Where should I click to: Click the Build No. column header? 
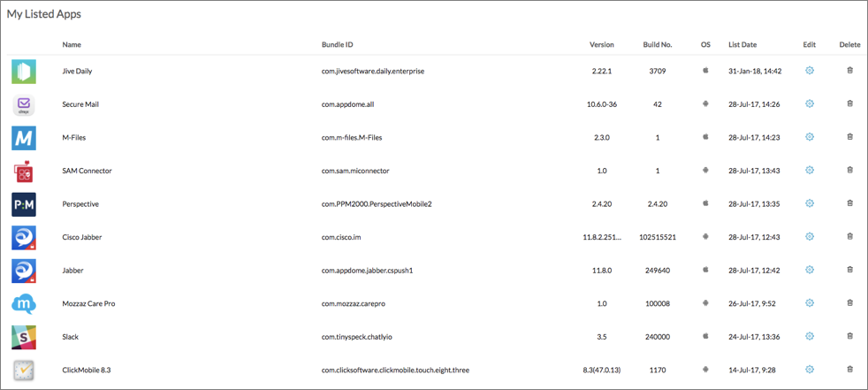658,45
